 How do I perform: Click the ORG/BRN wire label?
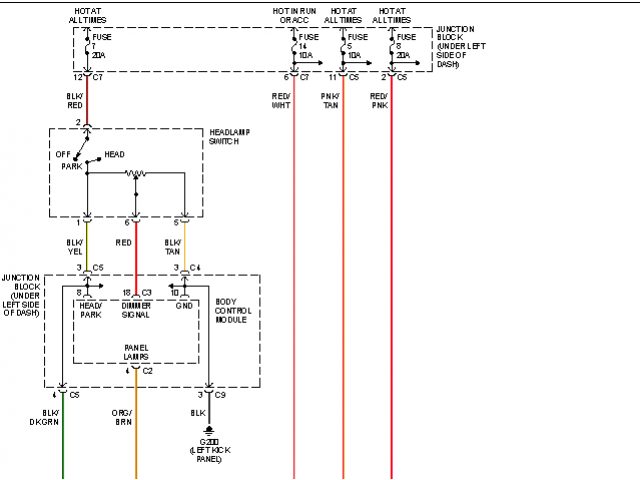point(123,416)
